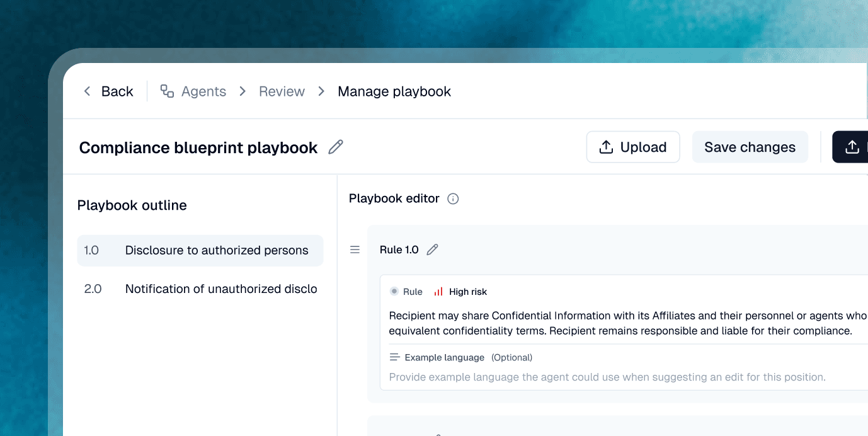Open the Agents breadcrumb link
The height and width of the screenshot is (436, 868).
tap(203, 91)
